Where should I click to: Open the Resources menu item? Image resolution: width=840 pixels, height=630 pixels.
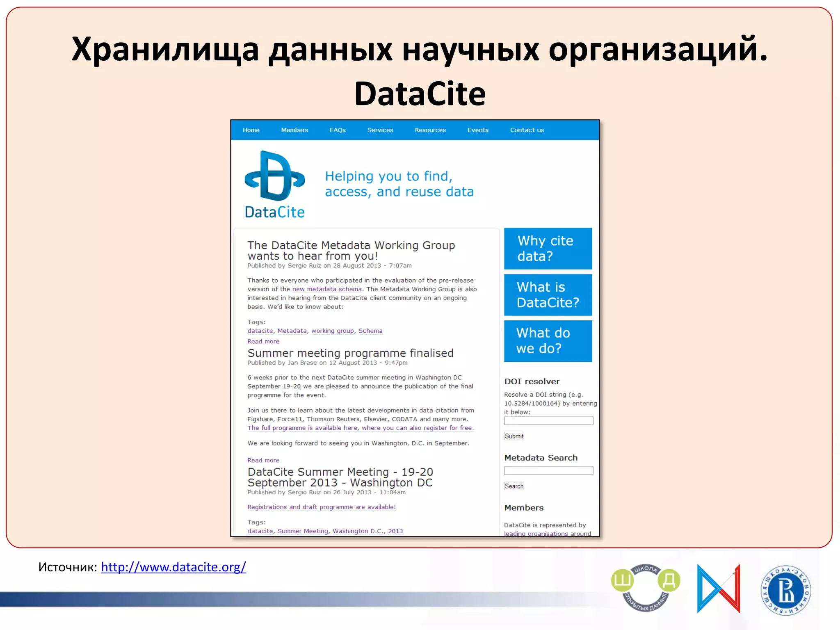[x=430, y=130]
